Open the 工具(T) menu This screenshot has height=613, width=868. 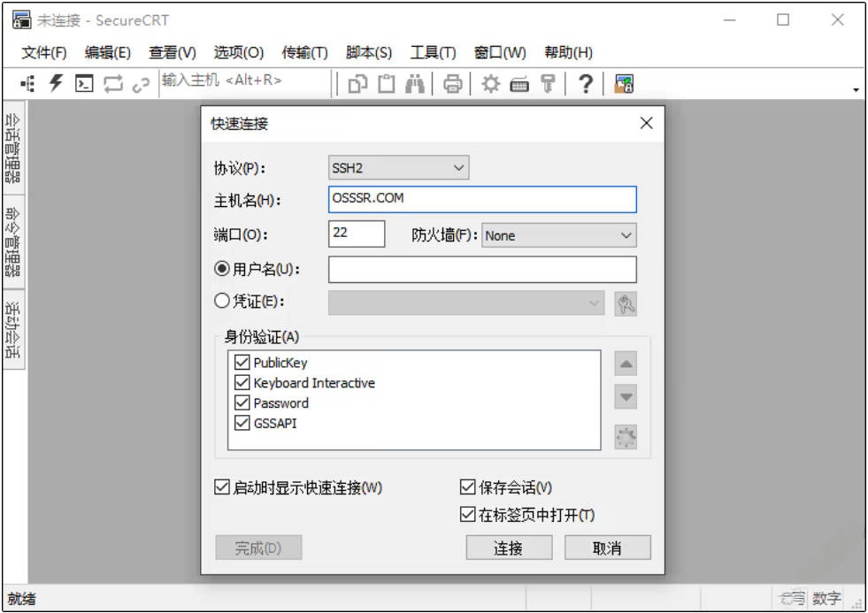click(433, 52)
